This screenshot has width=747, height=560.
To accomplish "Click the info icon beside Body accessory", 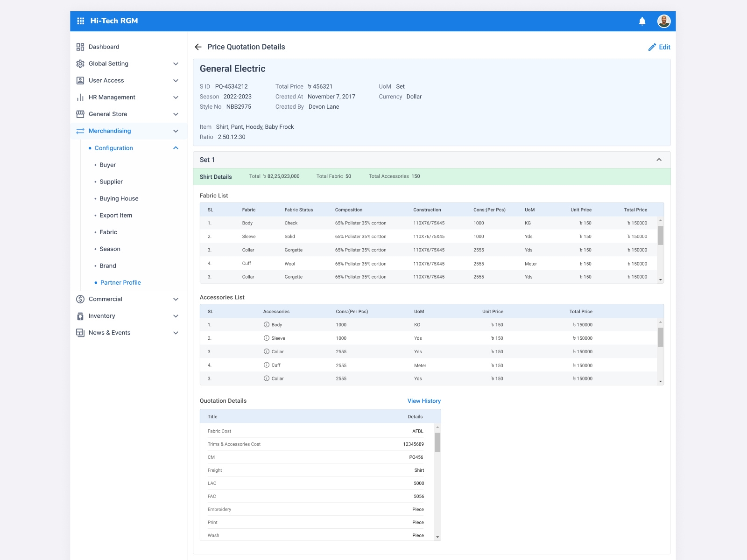I will [x=267, y=324].
